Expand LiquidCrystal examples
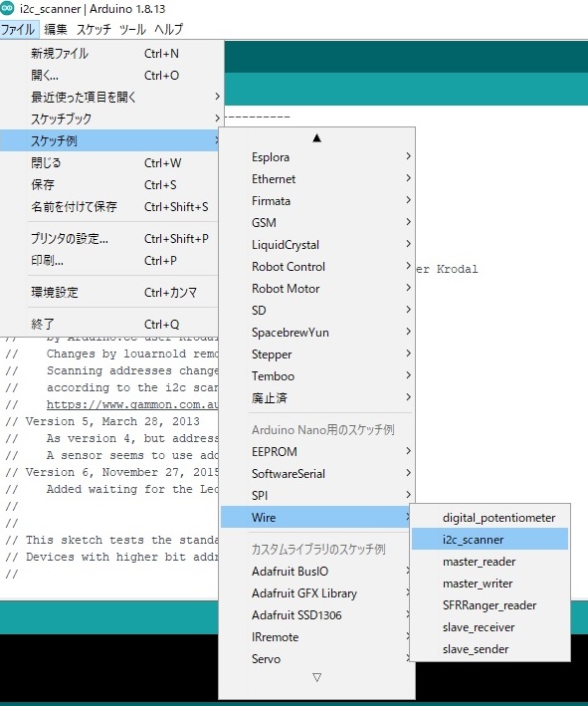This screenshot has height=706, width=588. click(x=316, y=245)
